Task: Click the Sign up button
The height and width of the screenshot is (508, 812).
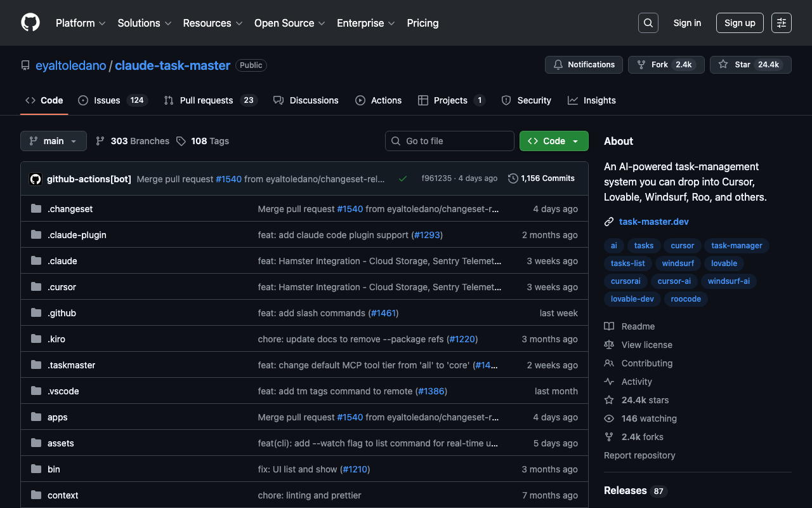Action: pos(739,23)
